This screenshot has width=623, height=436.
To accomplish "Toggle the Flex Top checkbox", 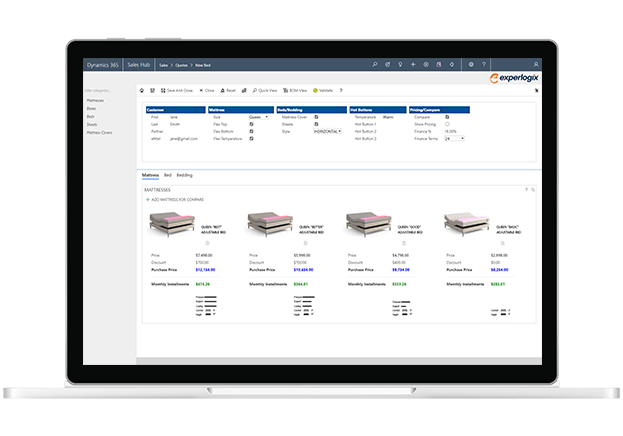I will coord(252,124).
